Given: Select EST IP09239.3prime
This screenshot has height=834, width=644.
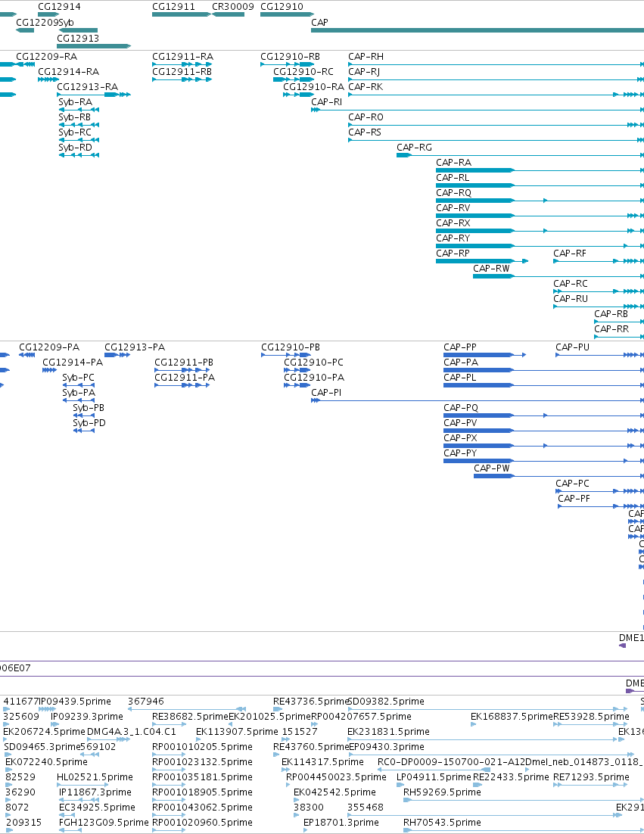Looking at the screenshot, I should (x=87, y=717).
